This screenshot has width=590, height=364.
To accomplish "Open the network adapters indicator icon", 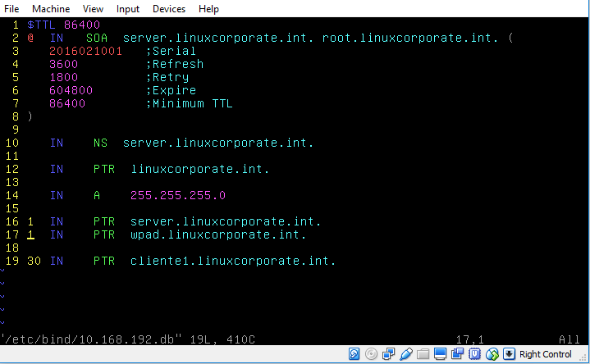I will 388,354.
